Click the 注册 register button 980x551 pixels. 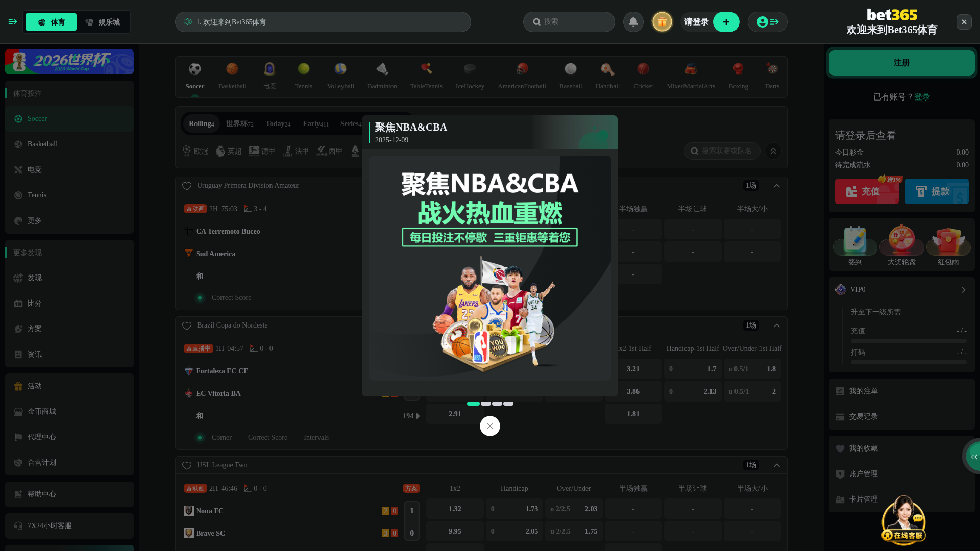pos(902,63)
